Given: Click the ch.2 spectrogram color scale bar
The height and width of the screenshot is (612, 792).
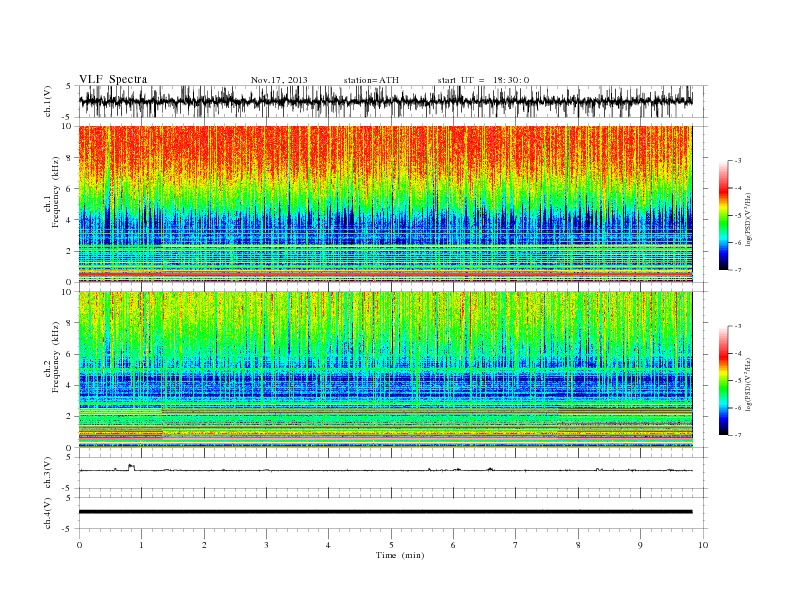Looking at the screenshot, I should coord(723,381).
